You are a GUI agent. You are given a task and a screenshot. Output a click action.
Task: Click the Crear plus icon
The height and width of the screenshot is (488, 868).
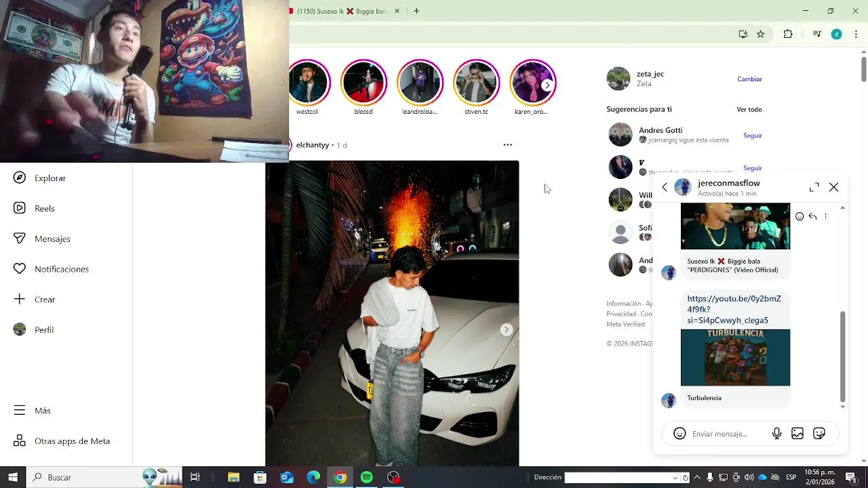pos(20,300)
